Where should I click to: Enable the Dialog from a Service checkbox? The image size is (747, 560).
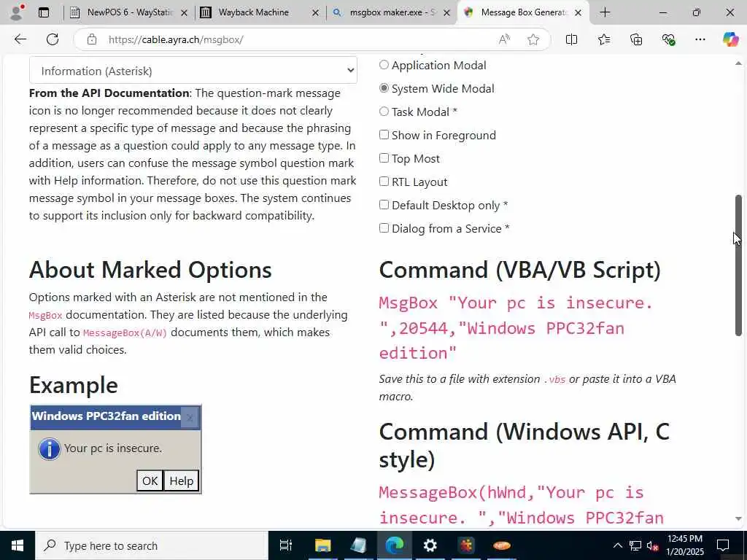tap(384, 228)
